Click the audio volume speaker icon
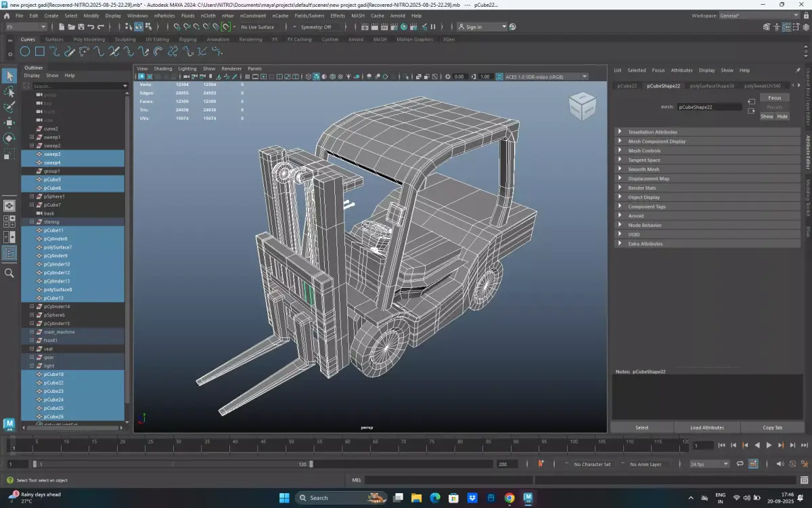The height and width of the screenshot is (508, 812). click(x=780, y=464)
